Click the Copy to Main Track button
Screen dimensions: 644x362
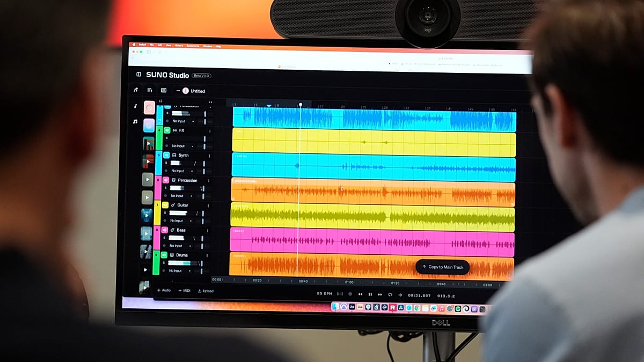tap(443, 267)
